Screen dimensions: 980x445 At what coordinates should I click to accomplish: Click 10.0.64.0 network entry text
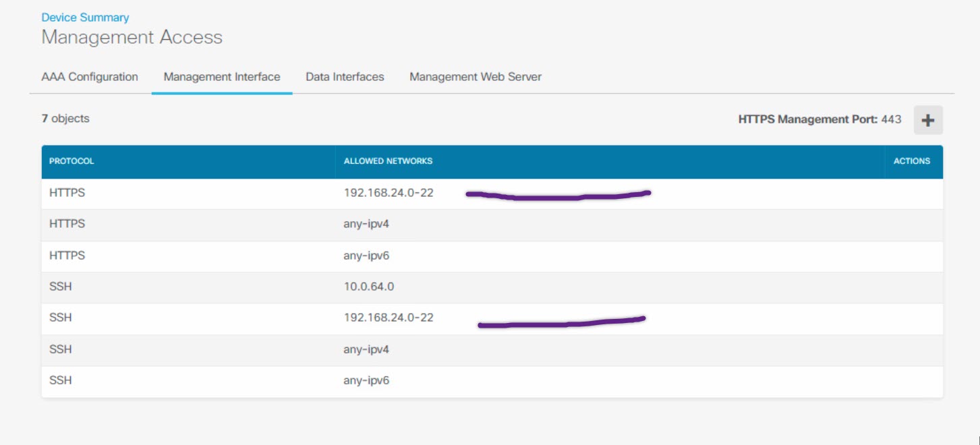pyautogui.click(x=368, y=287)
